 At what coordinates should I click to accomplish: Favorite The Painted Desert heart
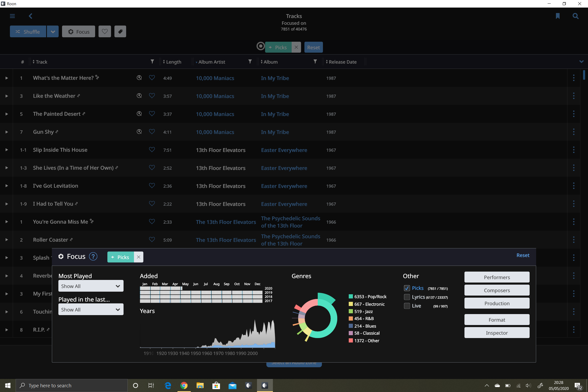(x=152, y=114)
